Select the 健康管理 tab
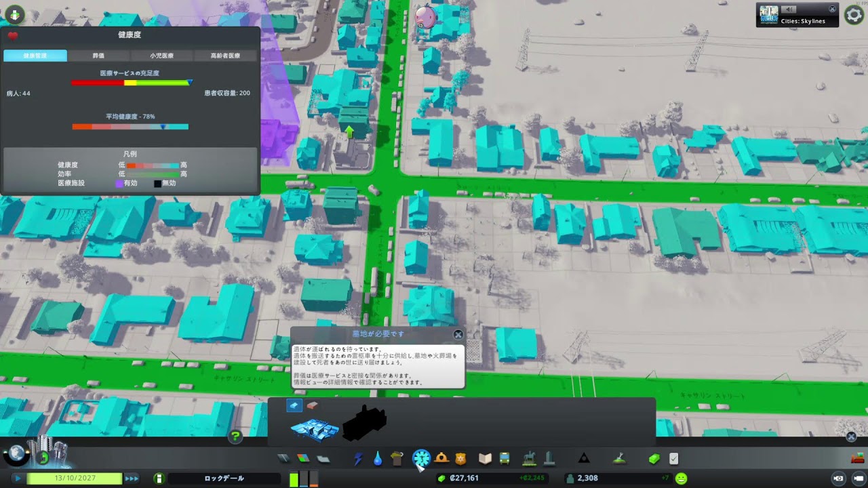 pyautogui.click(x=35, y=56)
